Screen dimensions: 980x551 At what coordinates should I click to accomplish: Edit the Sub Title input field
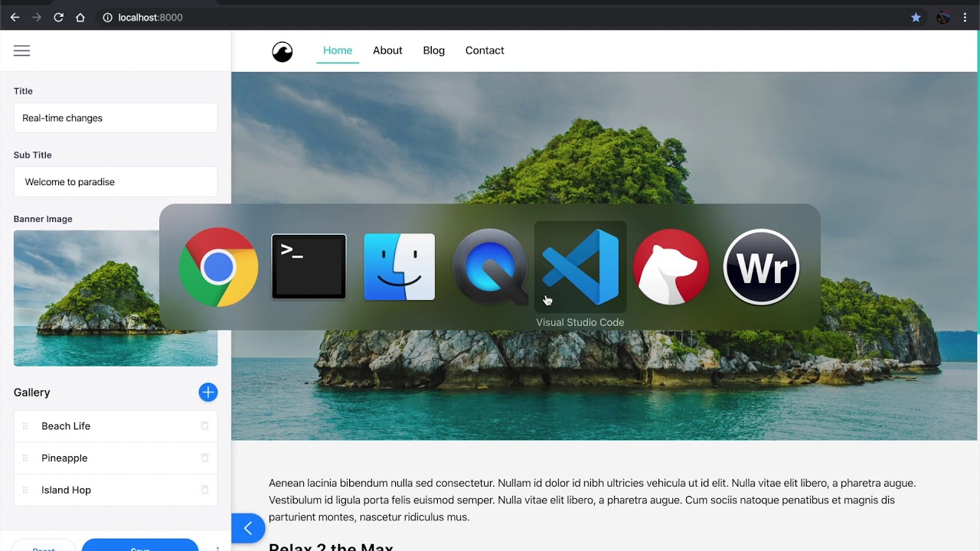coord(116,182)
